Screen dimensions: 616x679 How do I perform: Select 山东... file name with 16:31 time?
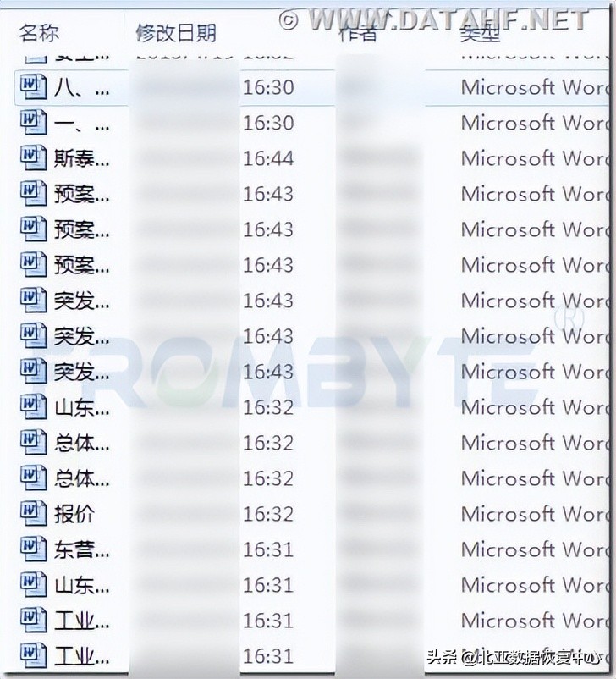pyautogui.click(x=81, y=586)
